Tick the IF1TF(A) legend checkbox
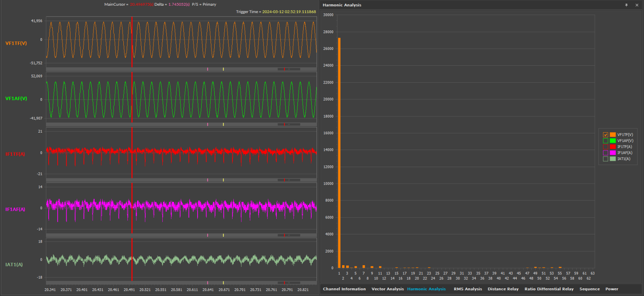Image resolution: width=644 pixels, height=296 pixels. click(x=605, y=147)
